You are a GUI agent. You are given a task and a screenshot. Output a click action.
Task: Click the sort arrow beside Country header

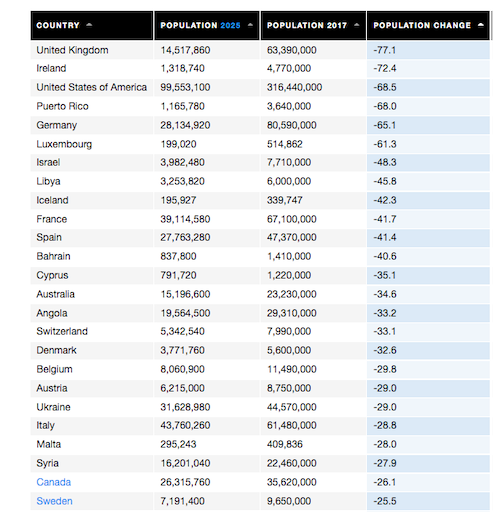[89, 25]
